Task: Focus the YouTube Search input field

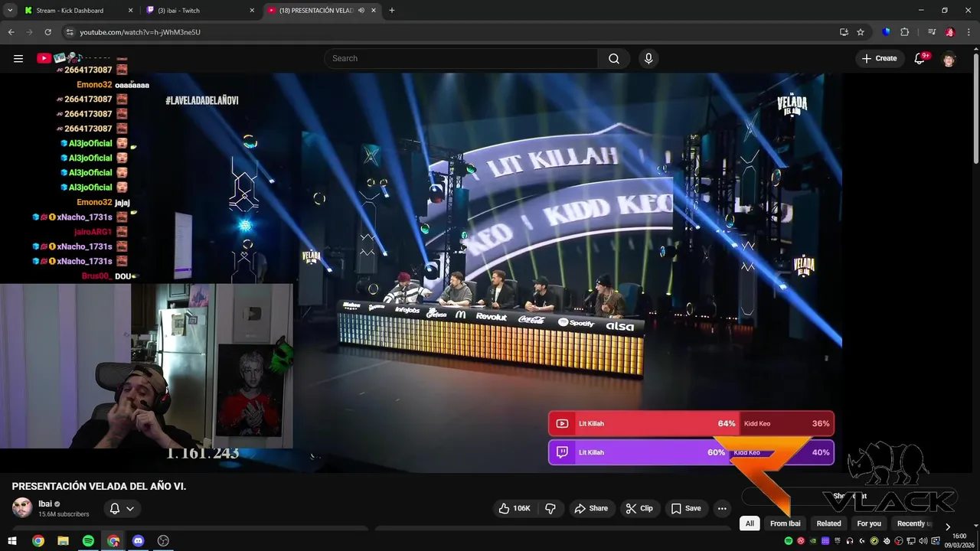Action: [x=461, y=58]
